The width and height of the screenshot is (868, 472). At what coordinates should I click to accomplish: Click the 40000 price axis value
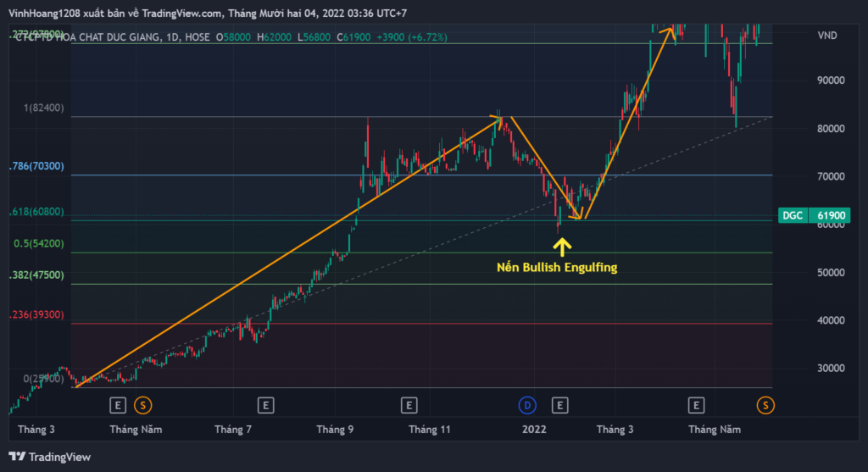pos(831,320)
